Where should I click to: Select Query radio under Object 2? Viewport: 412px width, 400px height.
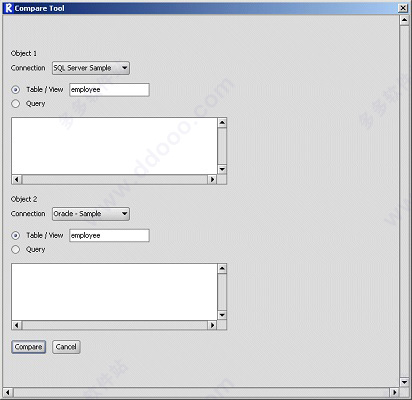[15, 249]
